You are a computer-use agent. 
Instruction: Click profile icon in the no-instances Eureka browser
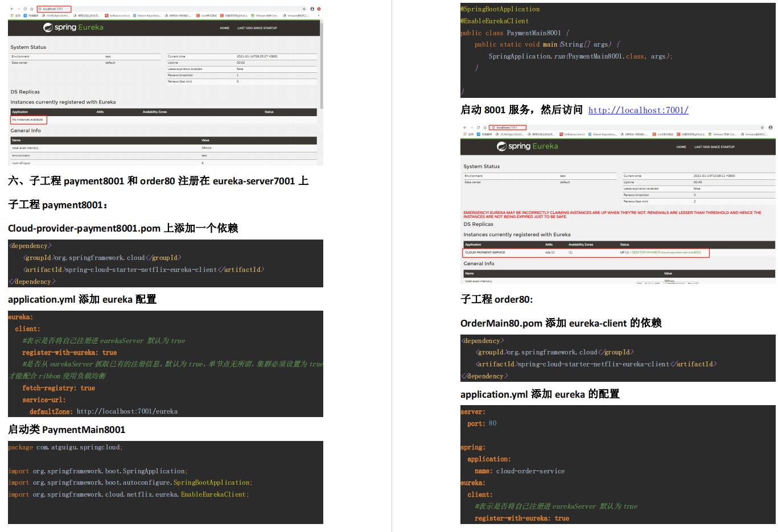(312, 9)
